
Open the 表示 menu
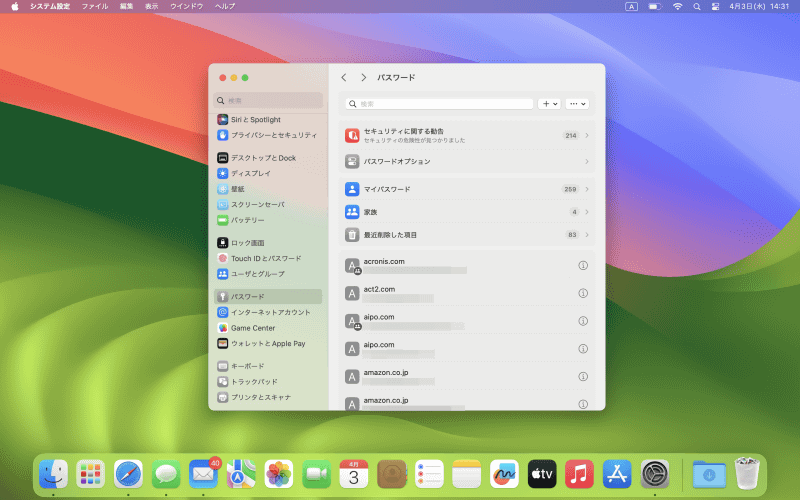(x=152, y=7)
